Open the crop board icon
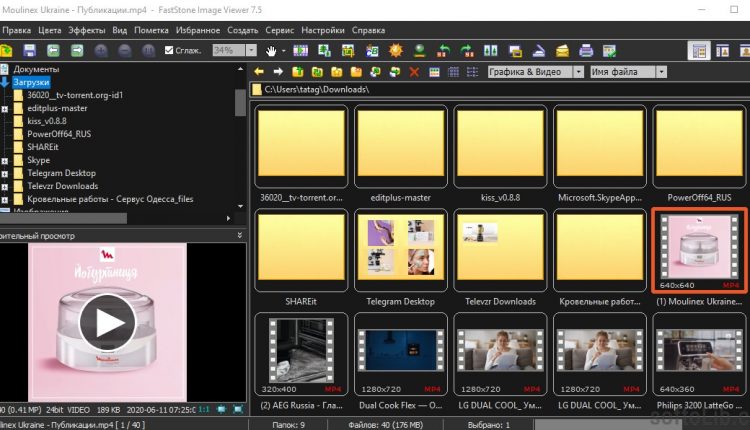This screenshot has width=750, height=430. [348, 50]
